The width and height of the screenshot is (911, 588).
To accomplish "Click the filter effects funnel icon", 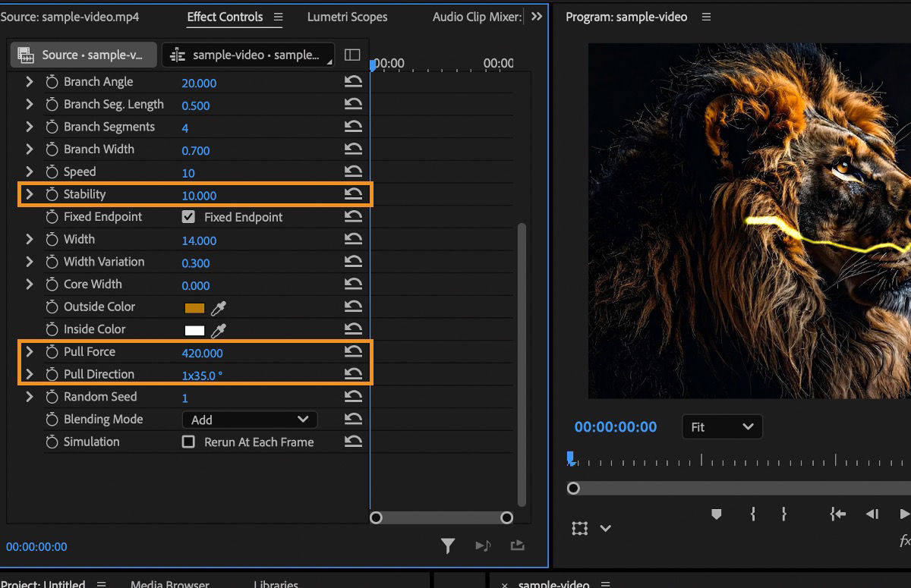I will 448,546.
